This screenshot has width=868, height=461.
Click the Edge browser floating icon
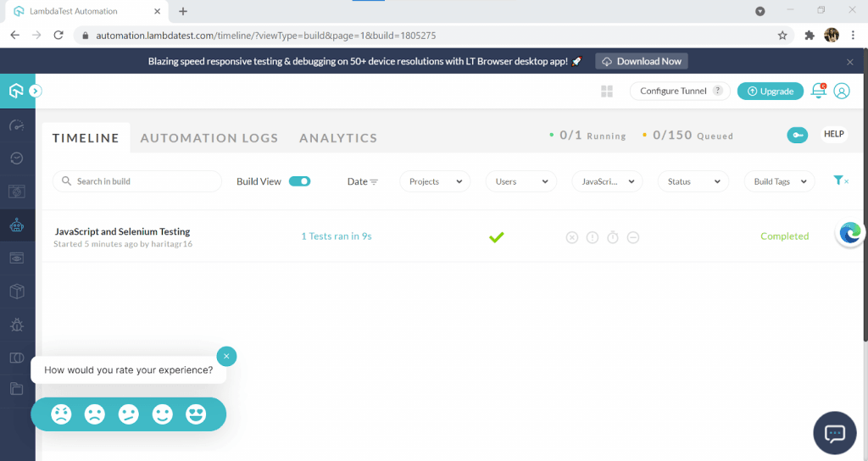click(849, 233)
